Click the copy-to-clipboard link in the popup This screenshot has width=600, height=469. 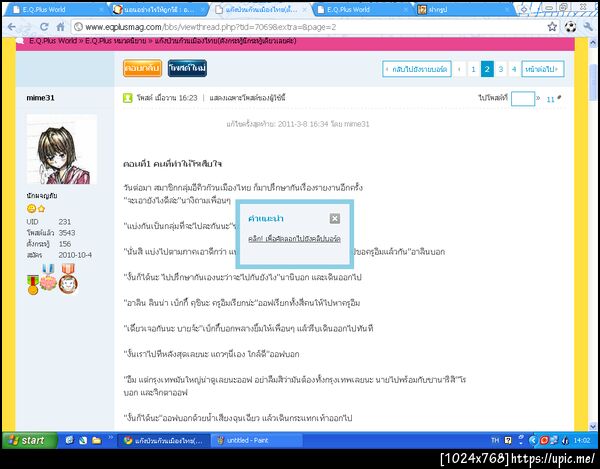(294, 239)
